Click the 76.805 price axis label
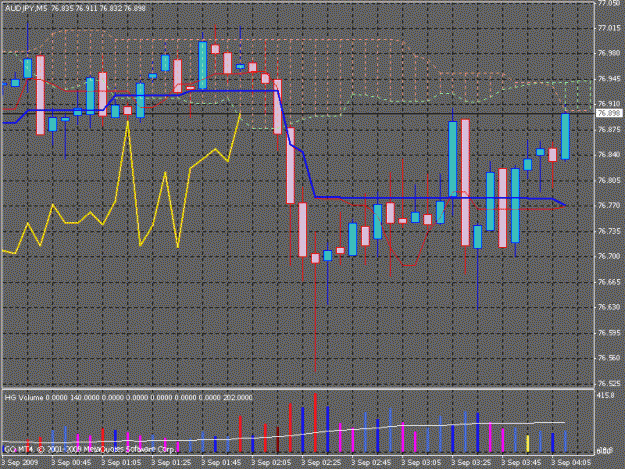The width and height of the screenshot is (625, 469). click(609, 180)
